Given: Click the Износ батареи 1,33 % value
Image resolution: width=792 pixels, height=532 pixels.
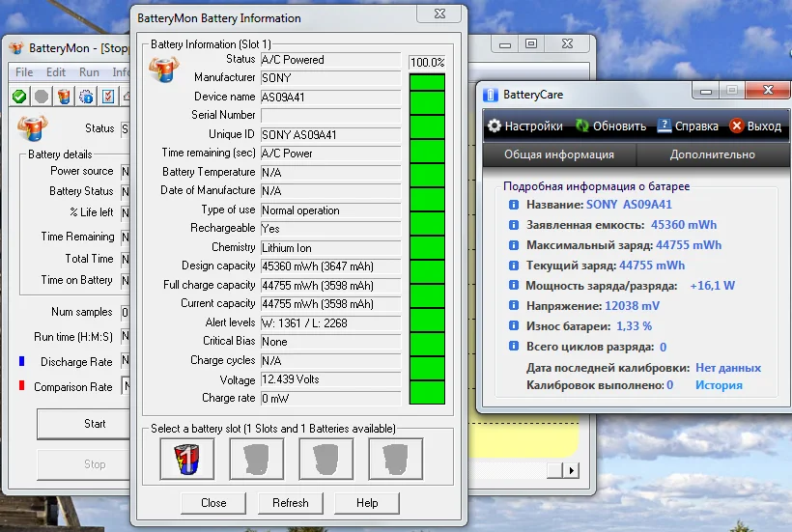Looking at the screenshot, I should coord(634,326).
